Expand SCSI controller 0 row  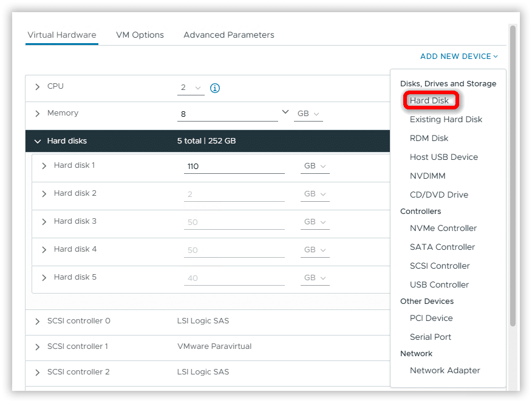click(38, 322)
